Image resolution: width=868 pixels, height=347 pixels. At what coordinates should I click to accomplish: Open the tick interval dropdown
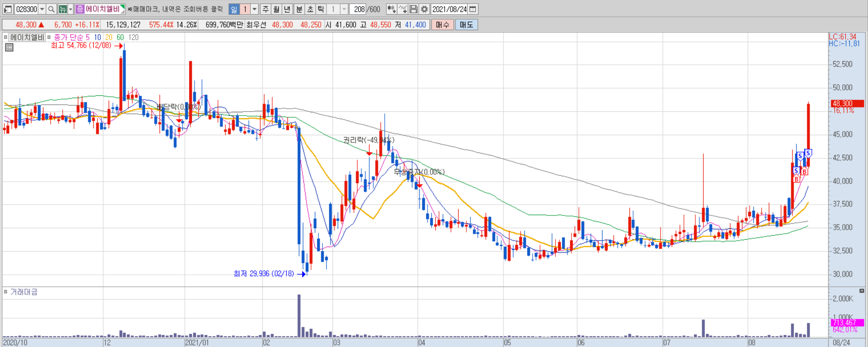pyautogui.click(x=344, y=9)
